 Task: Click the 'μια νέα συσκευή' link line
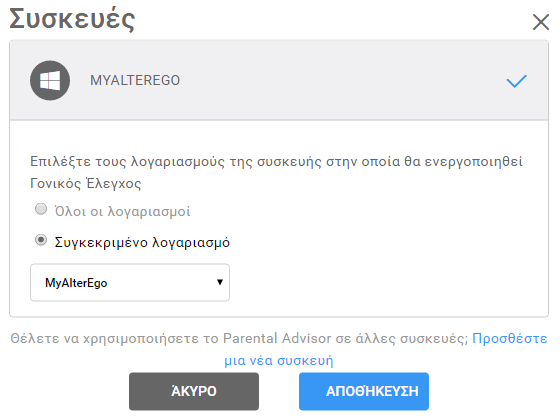(279, 360)
